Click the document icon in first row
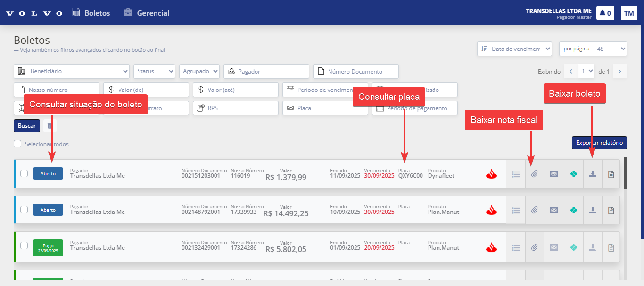This screenshot has height=286, width=644. coord(611,174)
